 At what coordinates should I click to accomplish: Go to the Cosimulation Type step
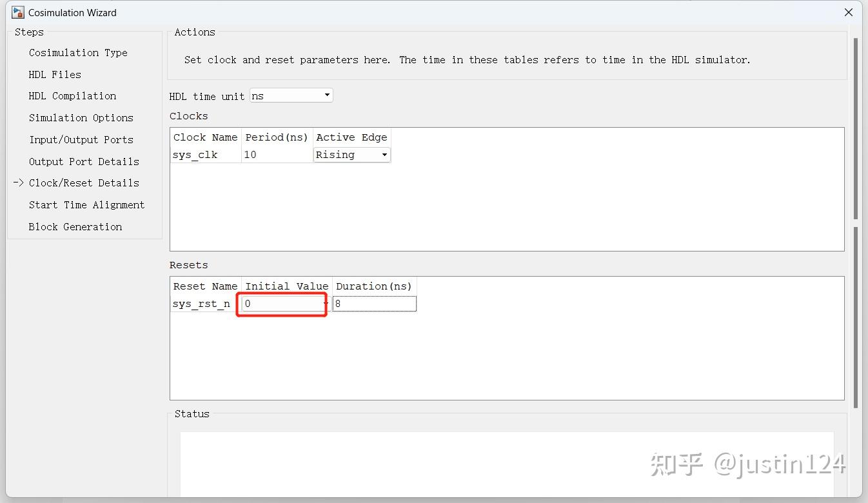click(x=78, y=53)
